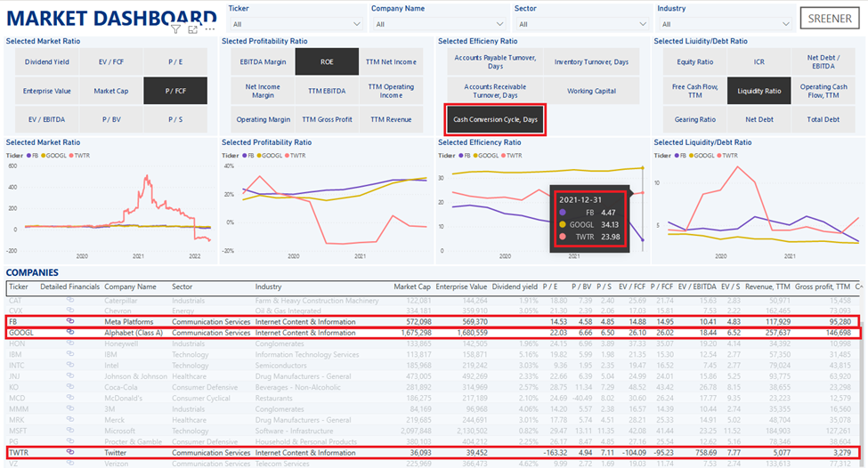
Task: Select the Working Capital efficiency ratio
Action: pos(592,91)
